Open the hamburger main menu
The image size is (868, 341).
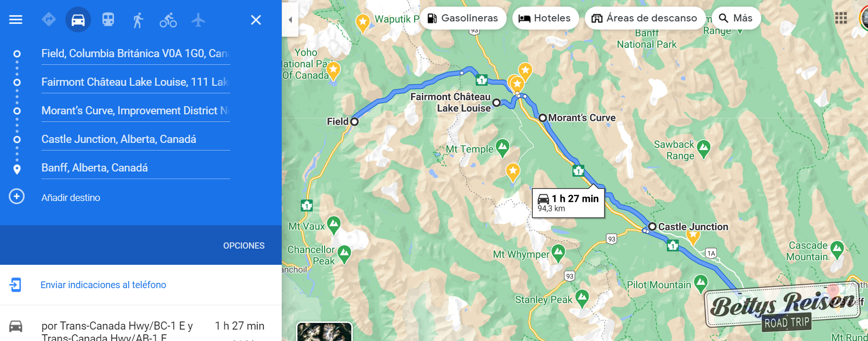16,20
